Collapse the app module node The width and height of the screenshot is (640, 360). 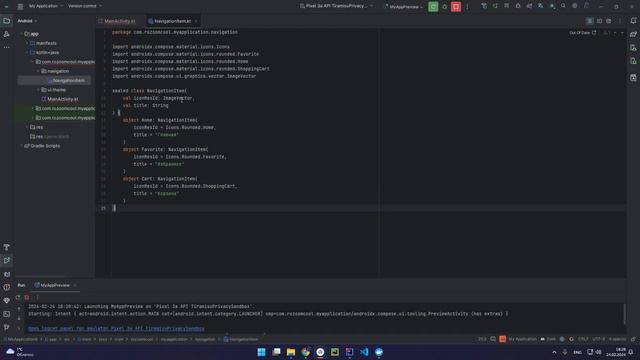pyautogui.click(x=22, y=34)
